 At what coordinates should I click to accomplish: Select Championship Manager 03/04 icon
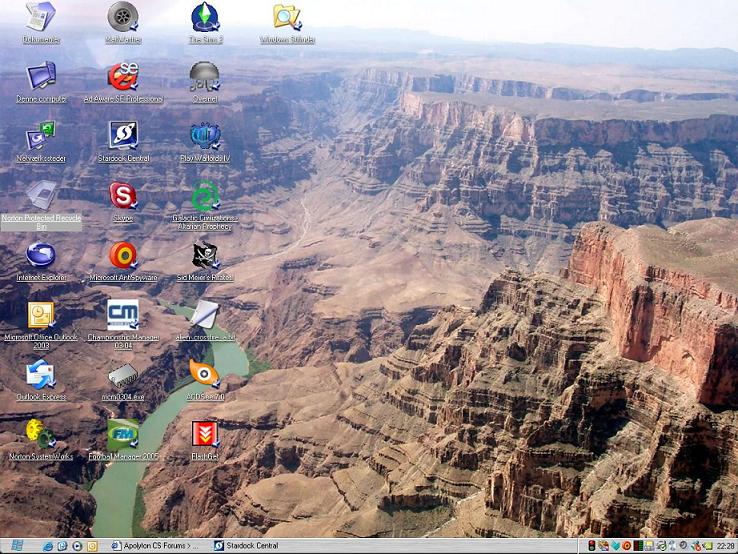coord(123,314)
